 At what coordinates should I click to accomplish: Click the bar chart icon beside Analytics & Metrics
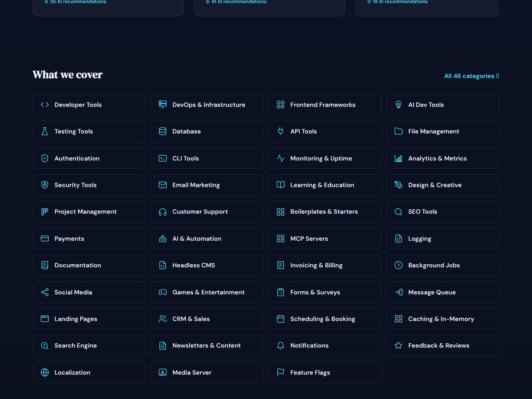(x=399, y=158)
